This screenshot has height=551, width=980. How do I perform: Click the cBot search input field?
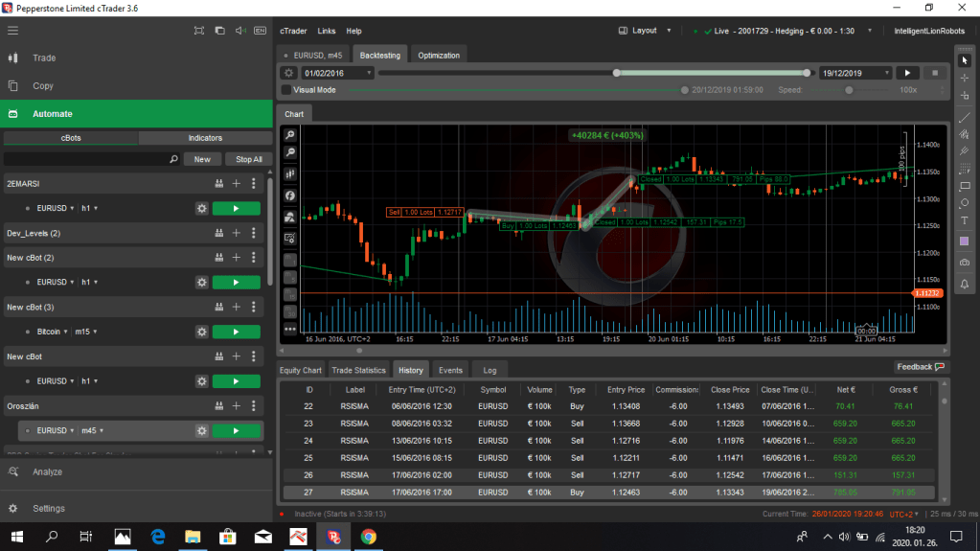point(86,159)
